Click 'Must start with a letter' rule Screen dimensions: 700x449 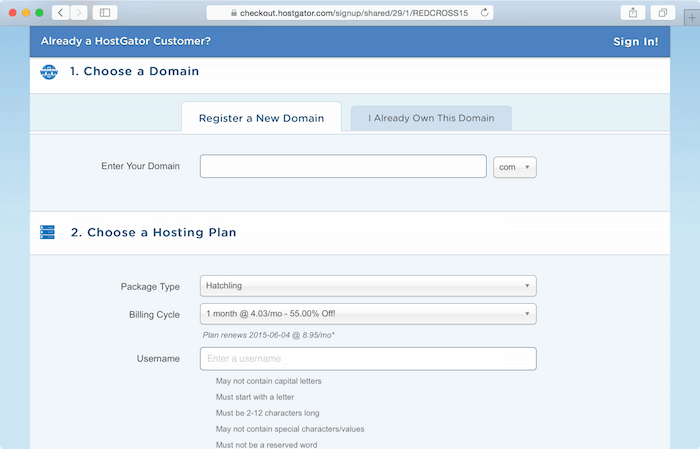pyautogui.click(x=255, y=397)
